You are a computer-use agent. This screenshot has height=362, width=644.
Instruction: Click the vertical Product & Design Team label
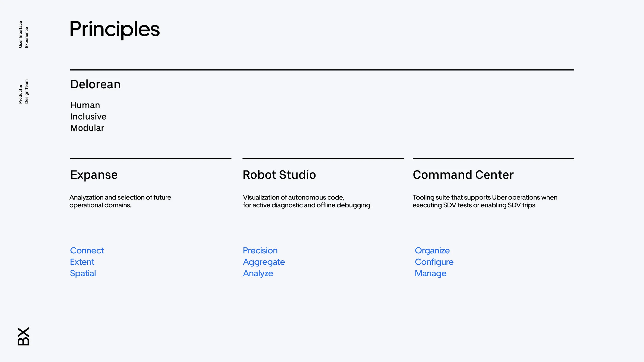23,92
